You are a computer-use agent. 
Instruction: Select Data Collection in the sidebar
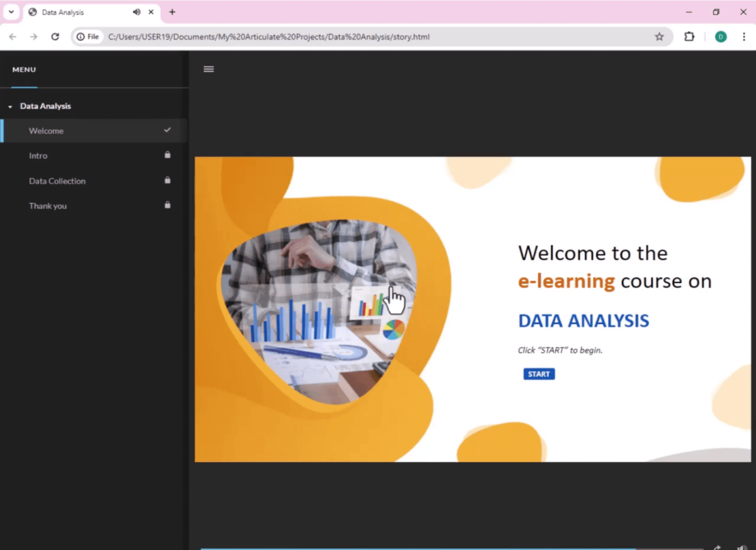tap(57, 180)
